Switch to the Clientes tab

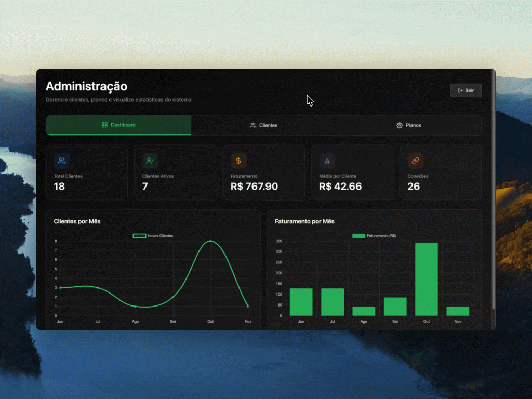263,125
